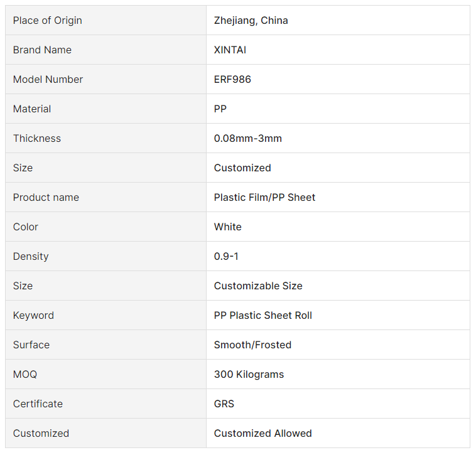Screen dimensions: 476x455
Task: Click the GRS certificate value
Action: tap(224, 404)
